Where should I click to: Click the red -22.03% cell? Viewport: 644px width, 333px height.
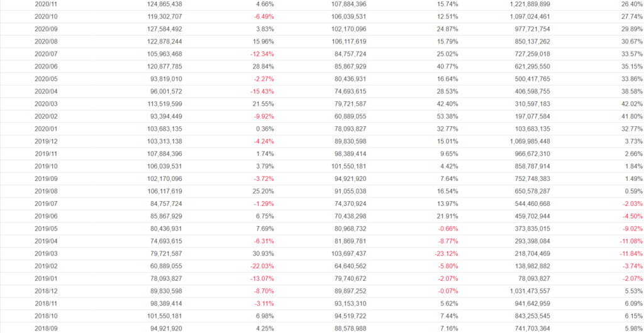tap(260, 266)
